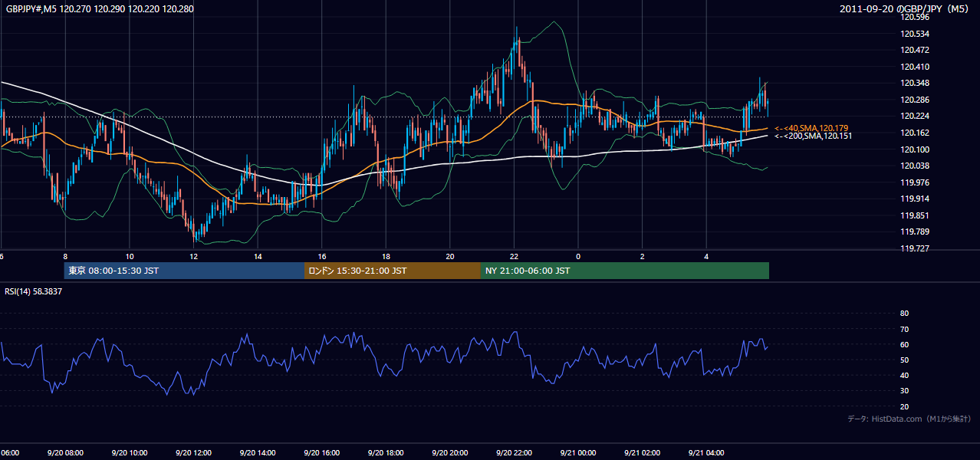Click RSI axis level 70
The image size is (980, 460).
(x=904, y=329)
